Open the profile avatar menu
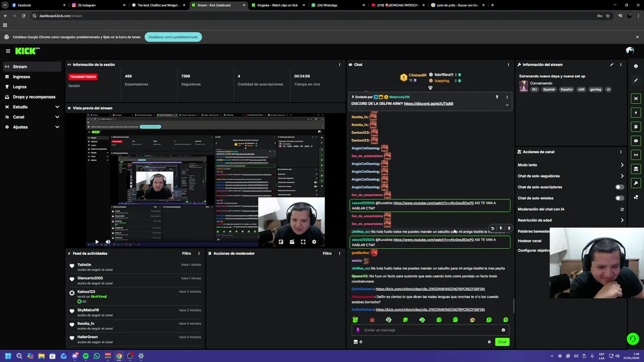This screenshot has height=362, width=644. [629, 51]
